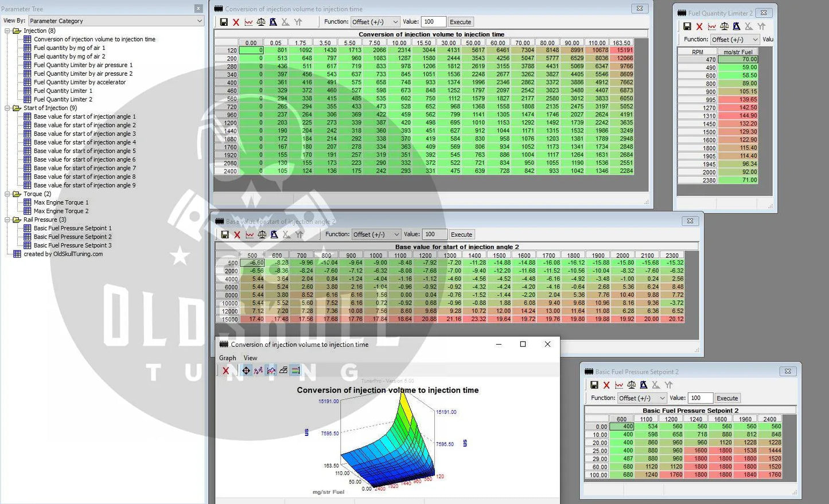This screenshot has height=504, width=829.
Task: Click red X icon in 3D graph toolbar
Action: click(x=225, y=371)
